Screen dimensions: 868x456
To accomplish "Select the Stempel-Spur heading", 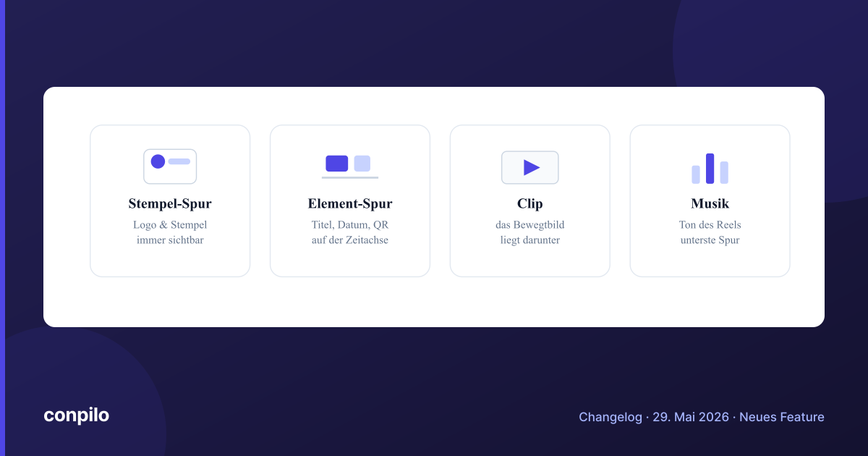I will [170, 204].
